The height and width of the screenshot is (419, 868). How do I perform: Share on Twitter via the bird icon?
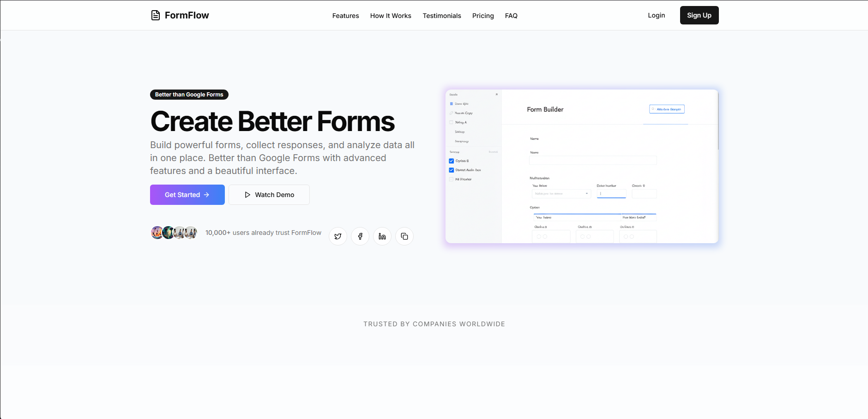(x=338, y=236)
